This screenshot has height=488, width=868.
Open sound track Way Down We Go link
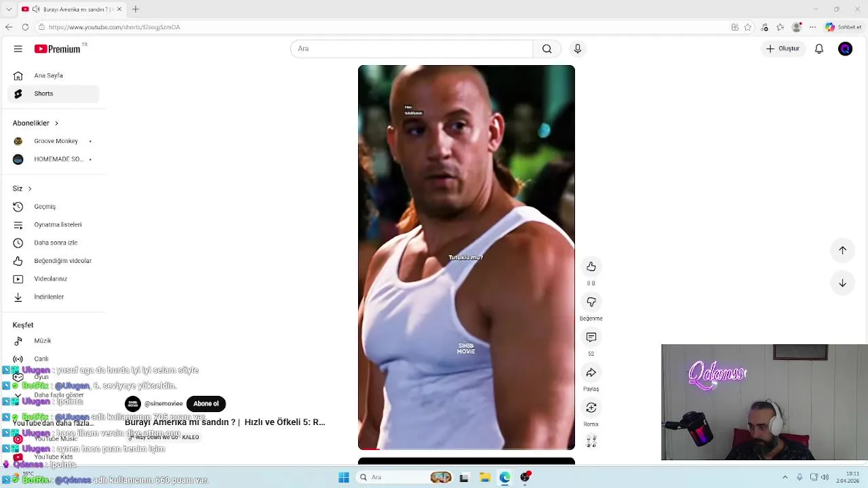tap(163, 437)
